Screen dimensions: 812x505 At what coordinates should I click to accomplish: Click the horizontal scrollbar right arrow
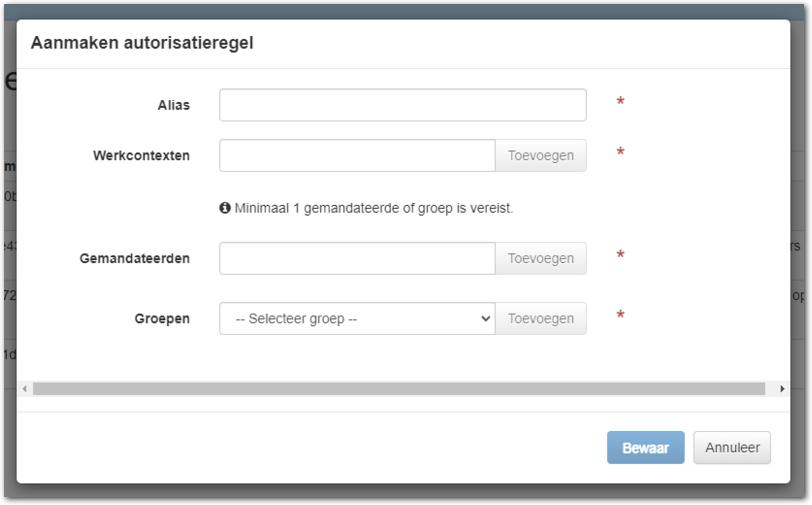pyautogui.click(x=782, y=388)
